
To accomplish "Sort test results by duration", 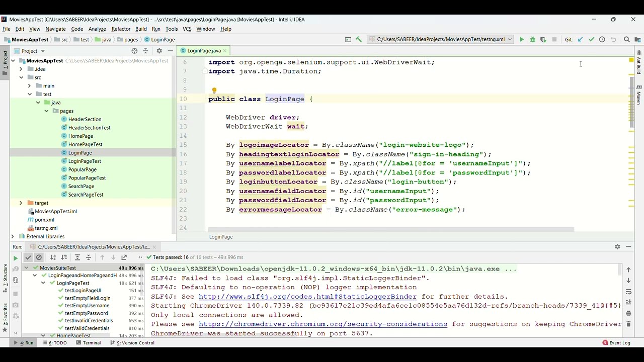I will (x=64, y=257).
